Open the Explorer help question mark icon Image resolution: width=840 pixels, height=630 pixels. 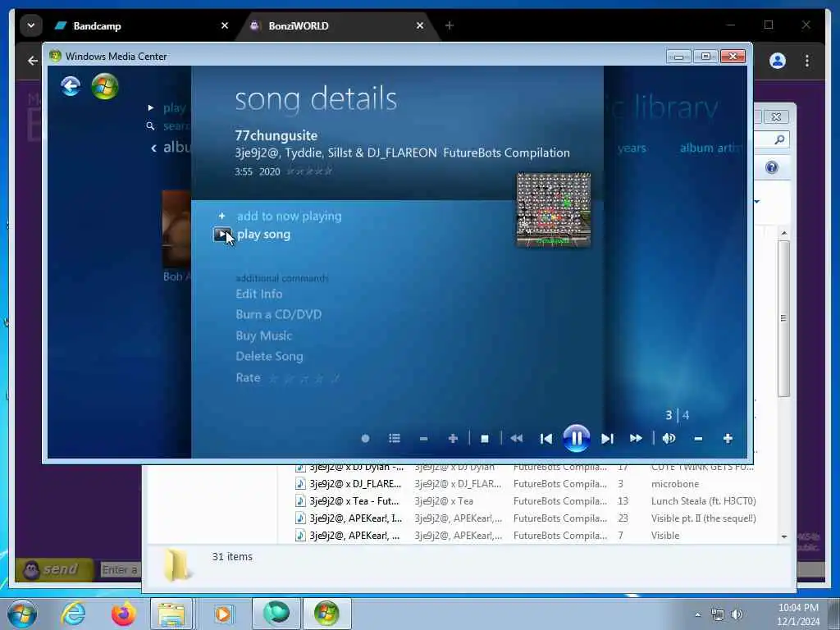click(771, 167)
